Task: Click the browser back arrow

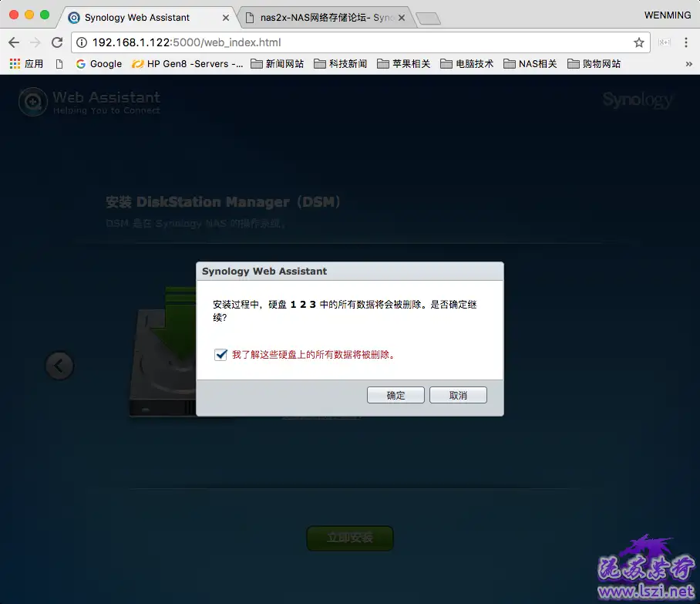Action: [14, 42]
